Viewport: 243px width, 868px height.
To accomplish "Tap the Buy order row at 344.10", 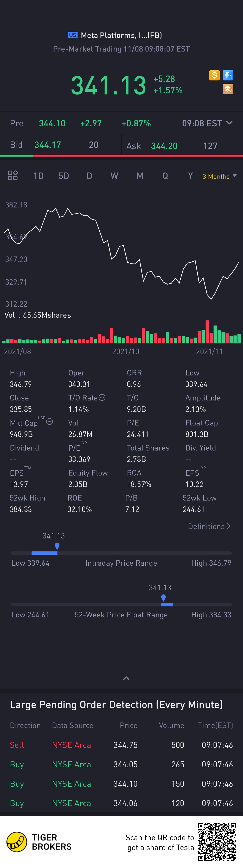I will (121, 784).
